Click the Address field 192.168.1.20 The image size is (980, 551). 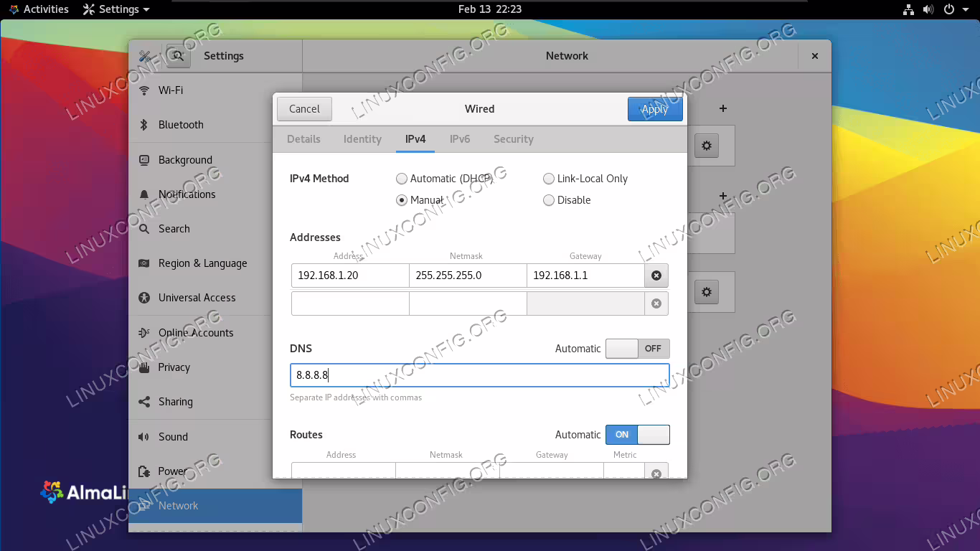pos(350,275)
